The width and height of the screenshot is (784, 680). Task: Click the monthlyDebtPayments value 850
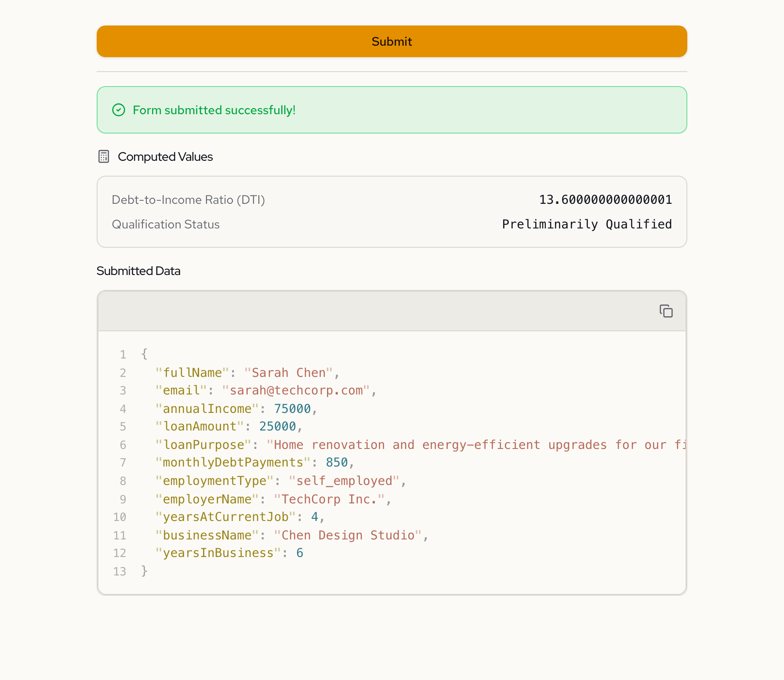(x=337, y=463)
